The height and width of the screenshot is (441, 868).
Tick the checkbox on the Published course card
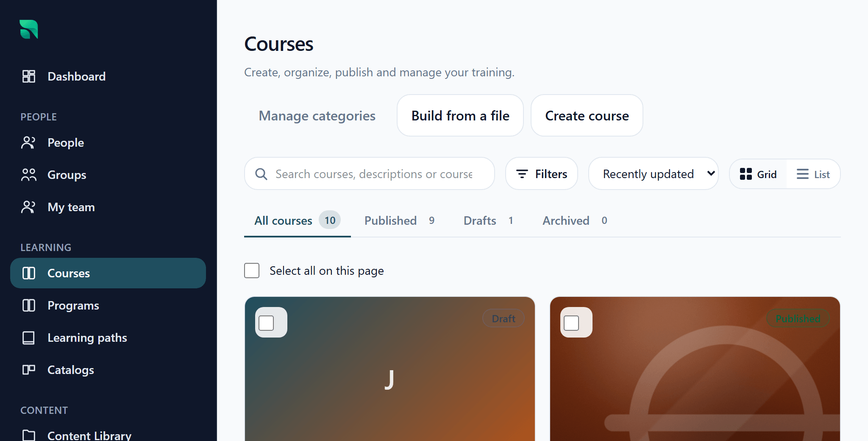[571, 323]
